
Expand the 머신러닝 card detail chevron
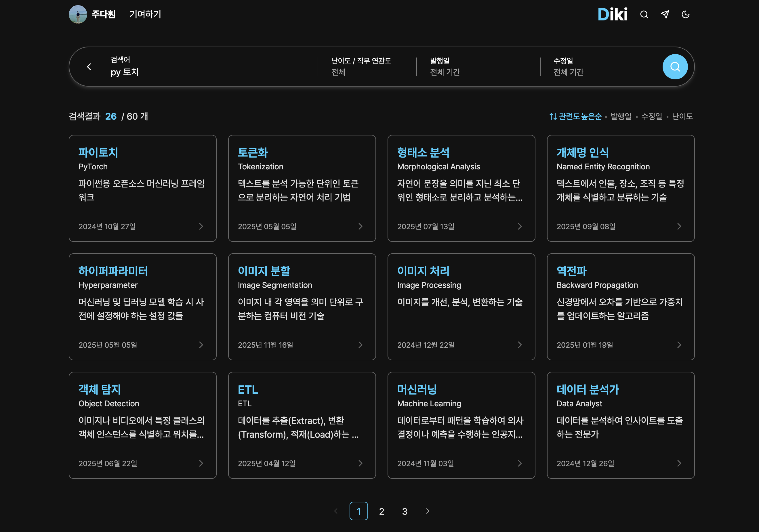tap(519, 463)
